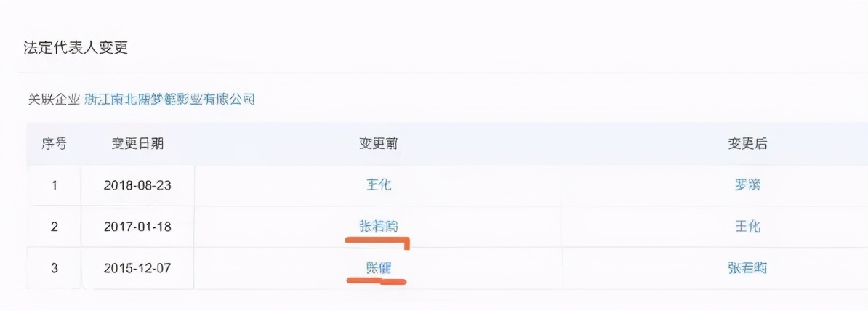This screenshot has width=868, height=311.
Task: Select row number 2 cell
Action: (54, 227)
